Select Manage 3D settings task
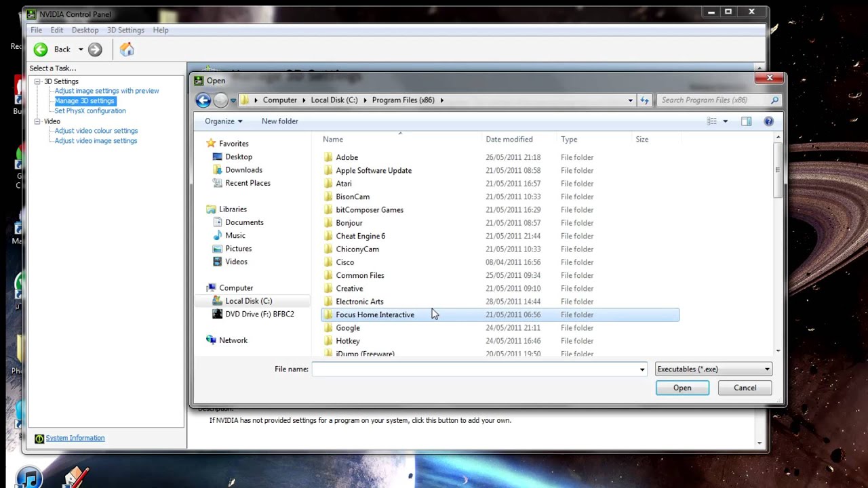The height and width of the screenshot is (488, 868). point(85,101)
